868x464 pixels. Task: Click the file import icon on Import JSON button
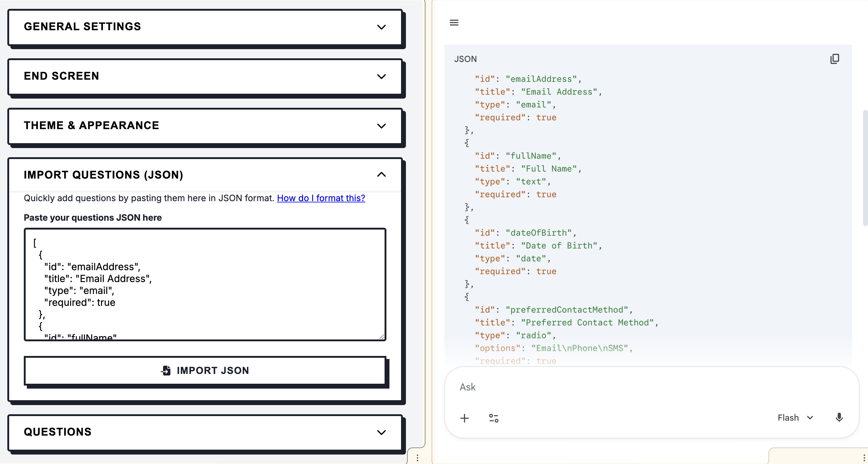point(165,371)
